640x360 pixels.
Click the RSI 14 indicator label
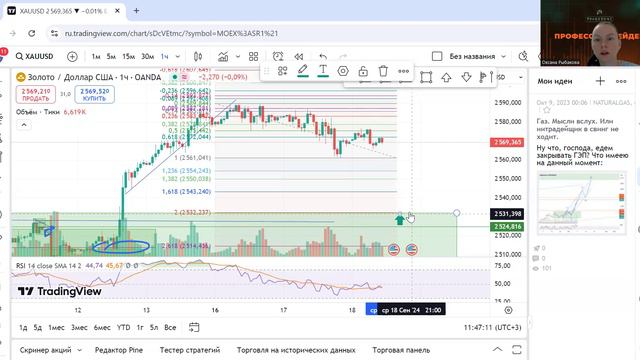[49, 266]
